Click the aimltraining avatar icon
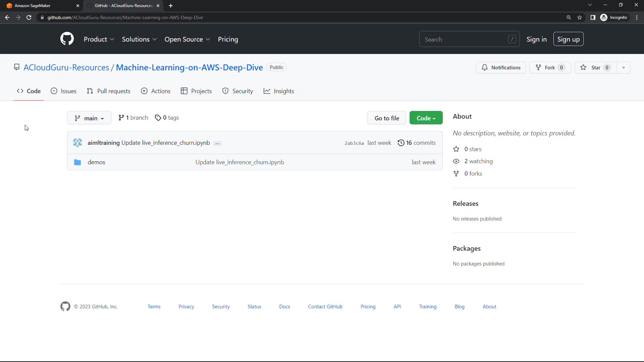 pyautogui.click(x=77, y=143)
